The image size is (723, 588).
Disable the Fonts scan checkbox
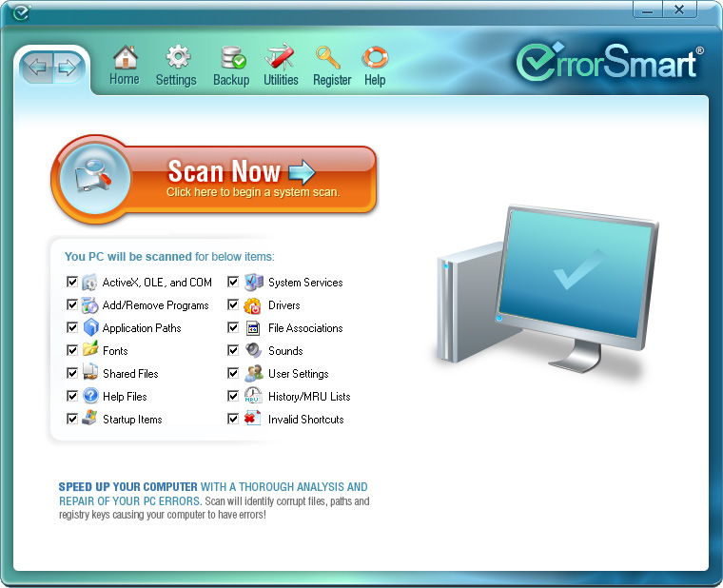pyautogui.click(x=72, y=350)
